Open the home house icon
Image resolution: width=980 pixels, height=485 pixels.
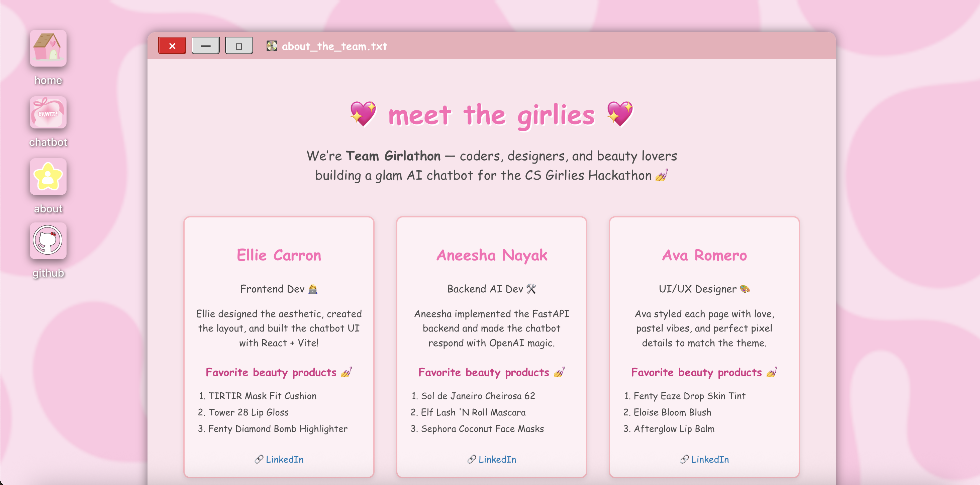click(48, 48)
